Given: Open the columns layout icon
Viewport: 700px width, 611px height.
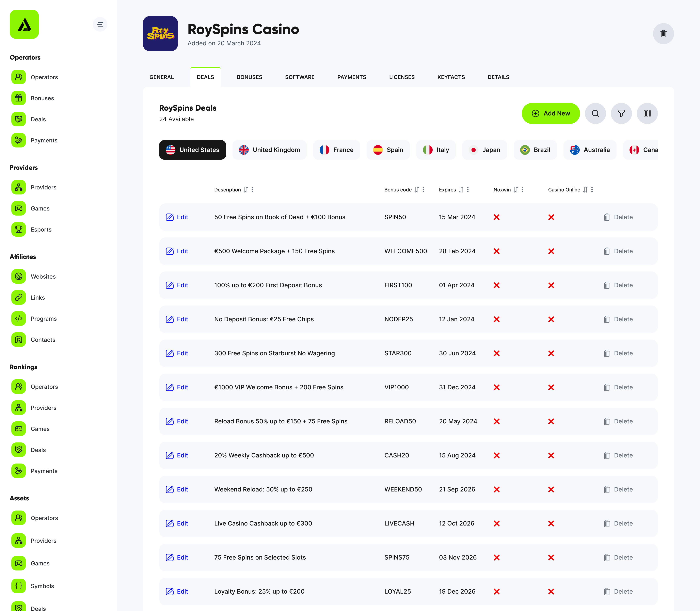Looking at the screenshot, I should [x=647, y=113].
